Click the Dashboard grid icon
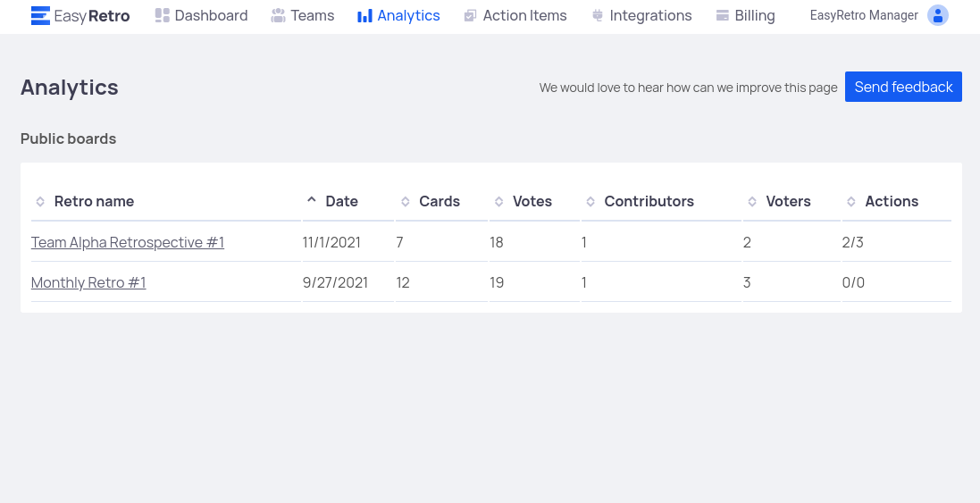 (162, 15)
